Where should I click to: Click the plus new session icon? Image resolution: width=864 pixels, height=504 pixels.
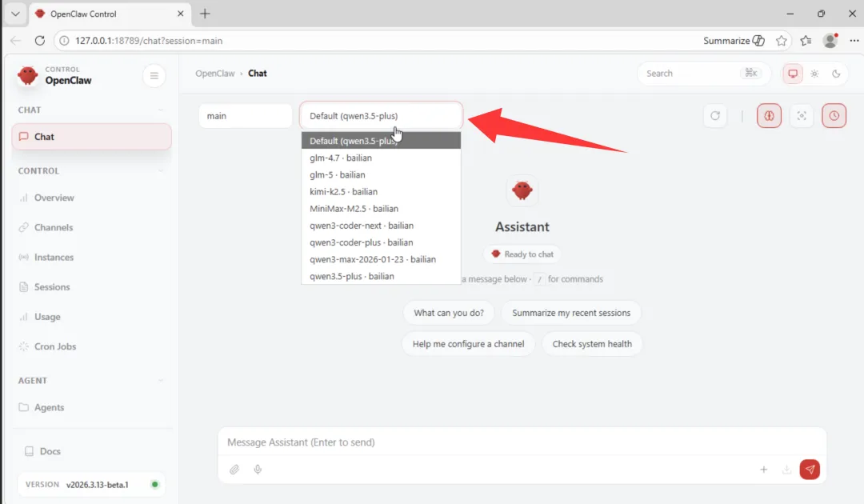pos(764,470)
